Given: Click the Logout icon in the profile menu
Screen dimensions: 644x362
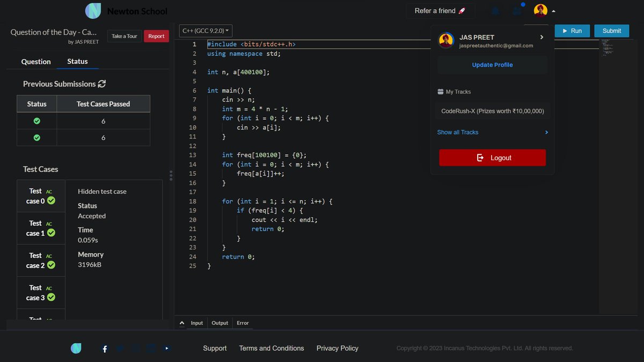Looking at the screenshot, I should tap(480, 157).
